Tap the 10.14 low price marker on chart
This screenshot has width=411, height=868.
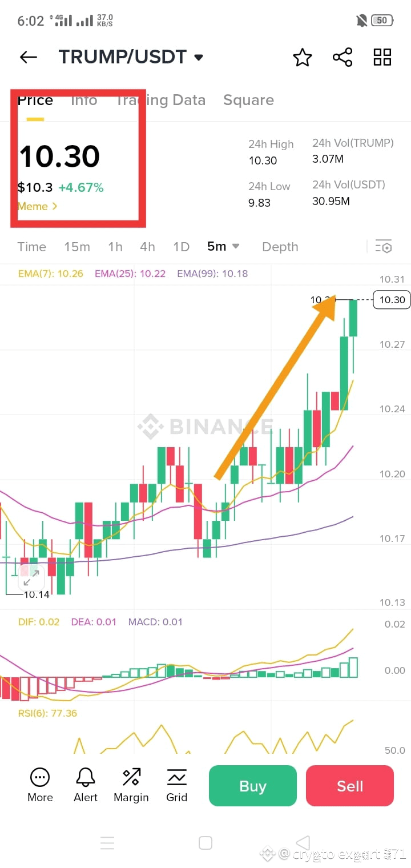pos(37,594)
